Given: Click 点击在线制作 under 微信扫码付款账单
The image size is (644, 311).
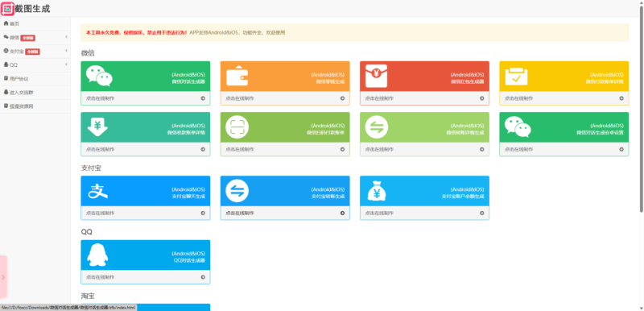Looking at the screenshot, I should click(x=240, y=150).
